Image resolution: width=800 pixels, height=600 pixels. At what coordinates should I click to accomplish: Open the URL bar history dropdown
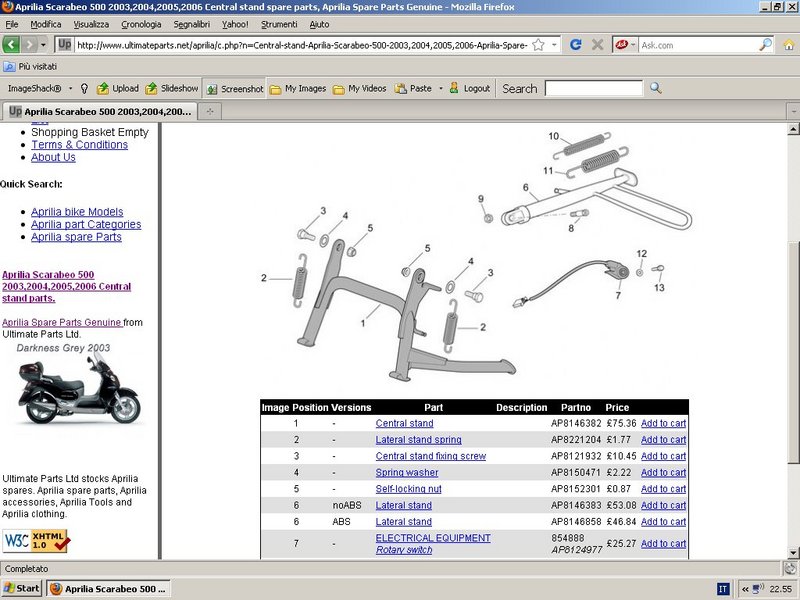tap(554, 45)
